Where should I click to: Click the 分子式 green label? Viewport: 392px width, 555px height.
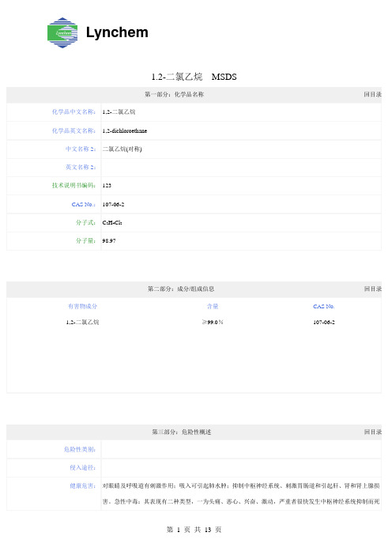point(85,222)
